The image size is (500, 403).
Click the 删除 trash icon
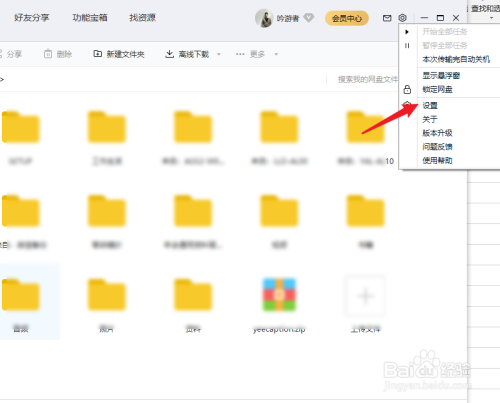click(x=48, y=54)
